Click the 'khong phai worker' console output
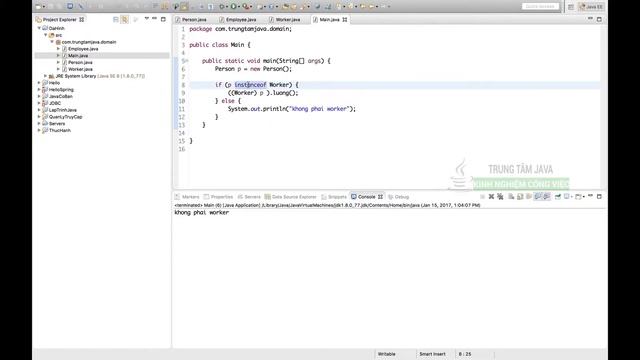 tap(202, 213)
